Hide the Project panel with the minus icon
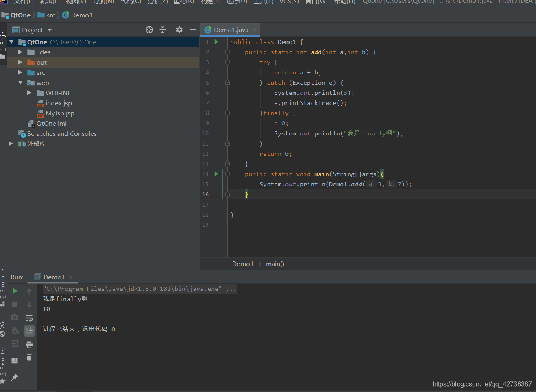This screenshot has width=536, height=392. pos(193,30)
